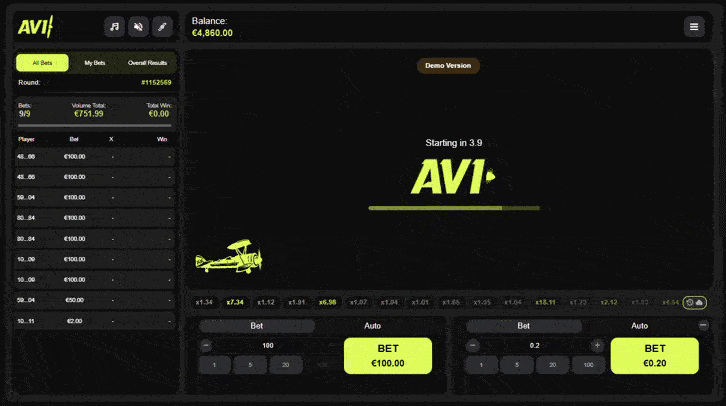Decrease right bet amount with minus
Image resolution: width=726 pixels, height=406 pixels.
[473, 345]
